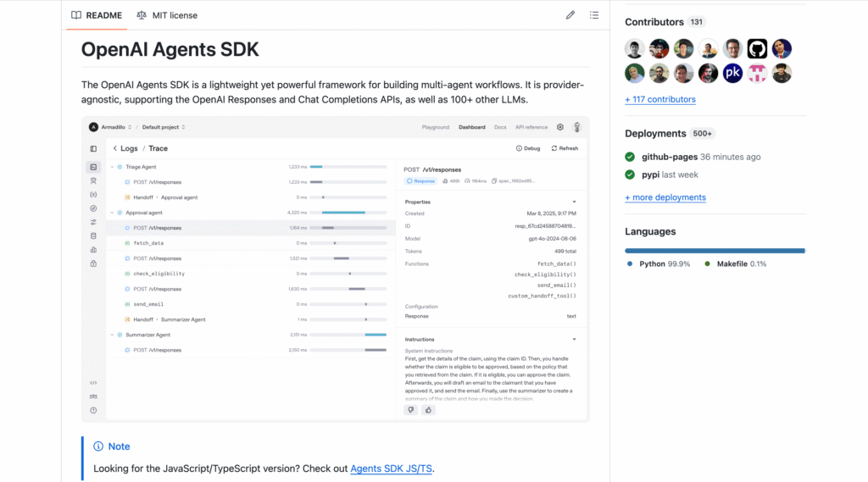The height and width of the screenshot is (482, 868).
Task: Click the black 'A' Armadillo organization icon
Action: [93, 127]
